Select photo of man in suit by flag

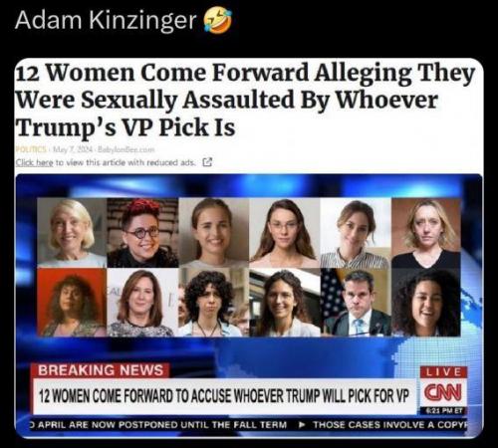pos(356,302)
